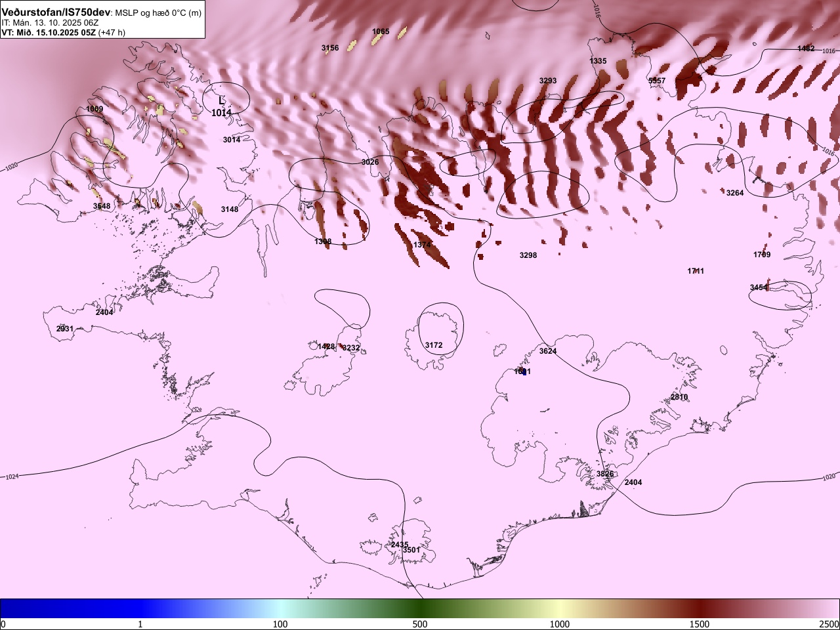The image size is (840, 630).
Task: Click the 1711 height label
Action: click(696, 271)
